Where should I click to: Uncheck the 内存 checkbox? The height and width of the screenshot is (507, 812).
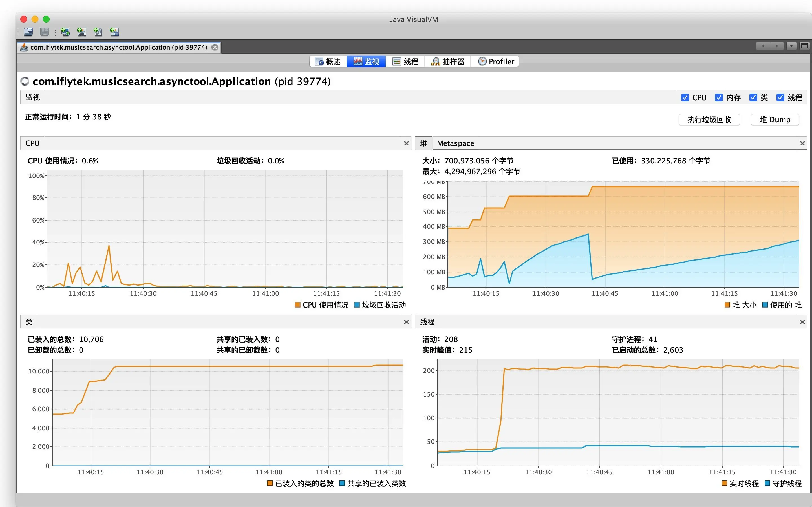coord(719,97)
